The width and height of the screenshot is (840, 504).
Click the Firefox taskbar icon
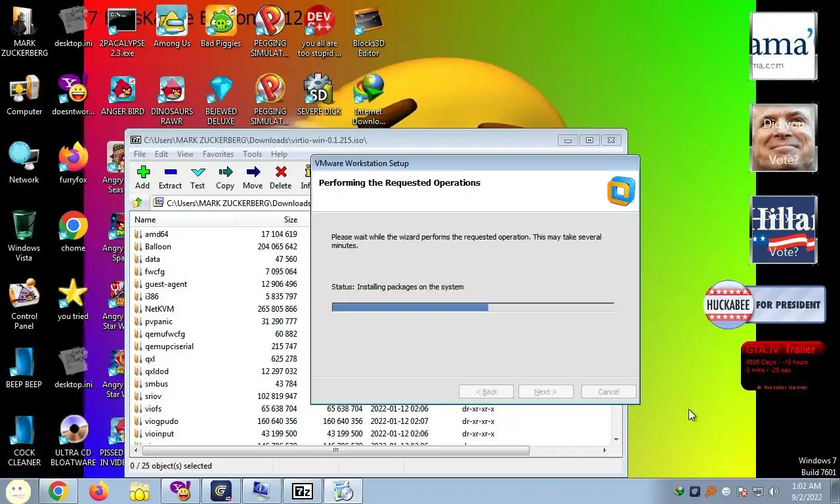pyautogui.click(x=99, y=491)
